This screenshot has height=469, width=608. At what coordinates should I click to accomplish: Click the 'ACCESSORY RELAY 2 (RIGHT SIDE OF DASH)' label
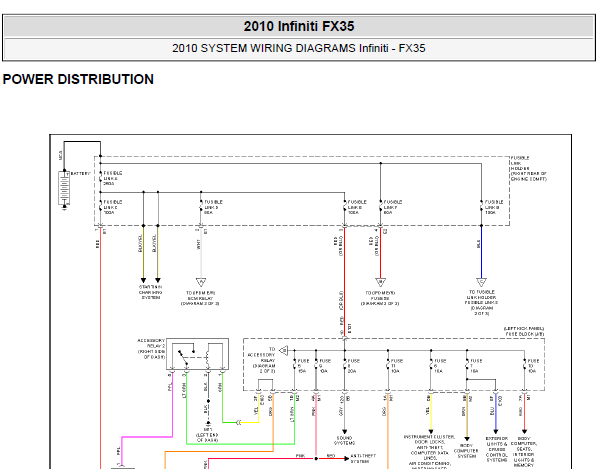(x=151, y=349)
